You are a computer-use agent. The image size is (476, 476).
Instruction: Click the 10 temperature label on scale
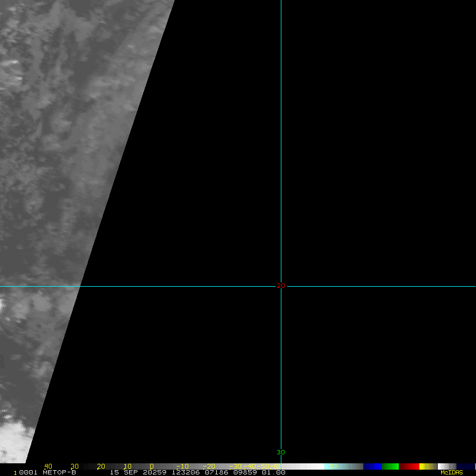(127, 466)
